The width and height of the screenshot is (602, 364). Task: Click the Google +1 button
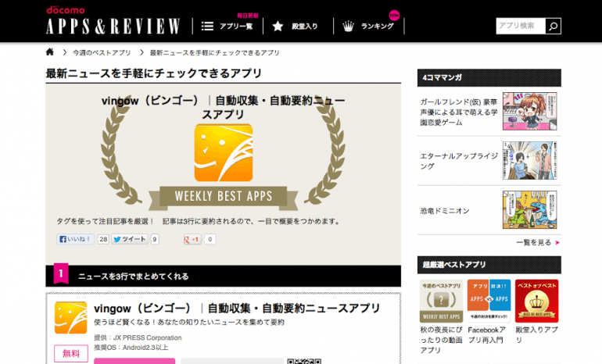(192, 239)
